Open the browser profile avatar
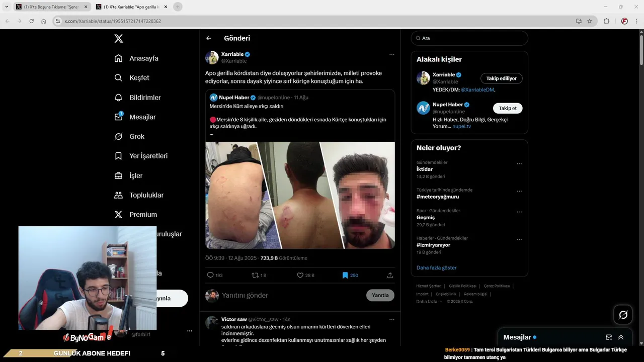 [624, 21]
